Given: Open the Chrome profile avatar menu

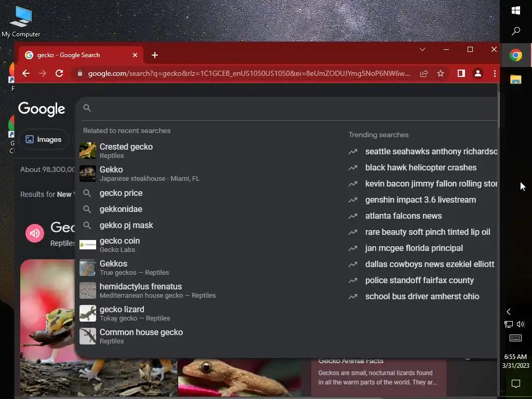Looking at the screenshot, I should pyautogui.click(x=478, y=73).
